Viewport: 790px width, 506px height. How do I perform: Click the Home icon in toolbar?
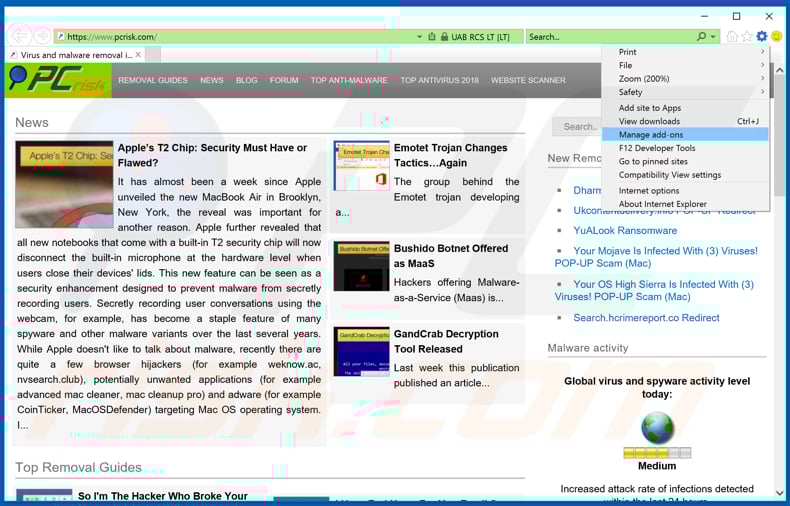pyautogui.click(x=732, y=36)
